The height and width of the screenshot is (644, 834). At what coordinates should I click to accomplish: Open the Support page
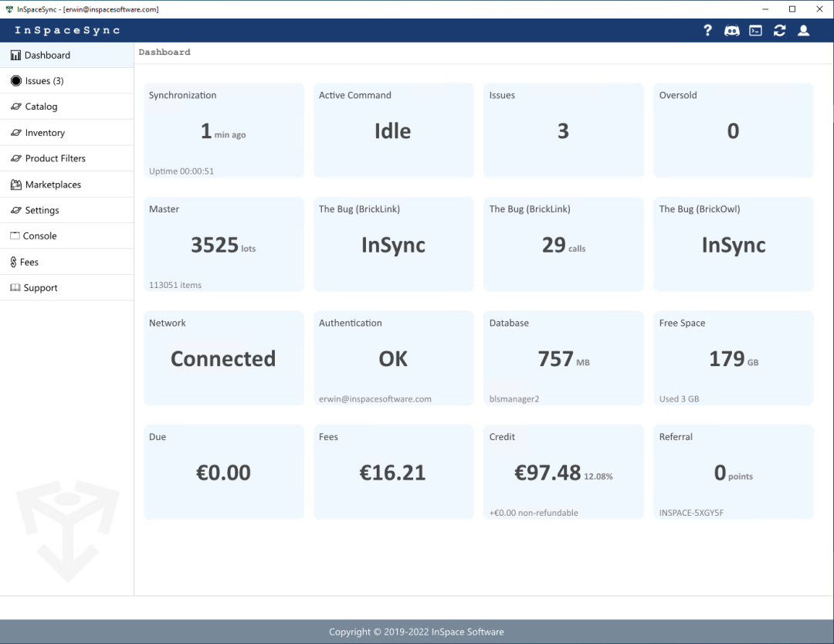click(x=41, y=288)
